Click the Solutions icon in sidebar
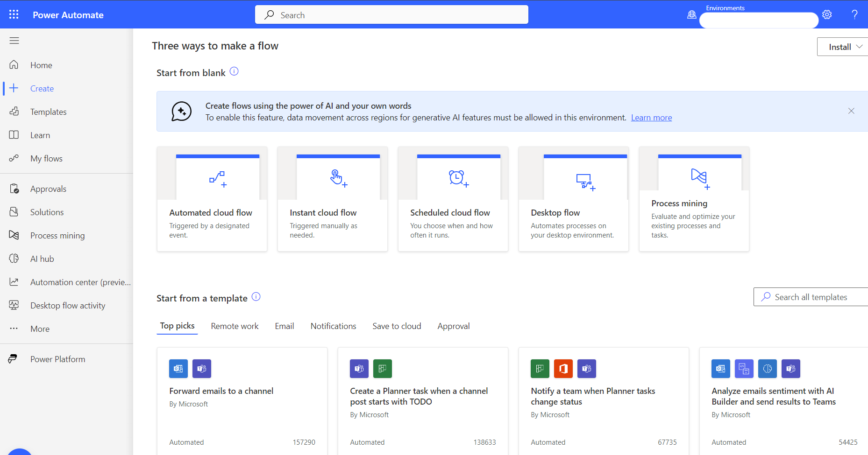This screenshot has width=868, height=455. [x=14, y=212]
